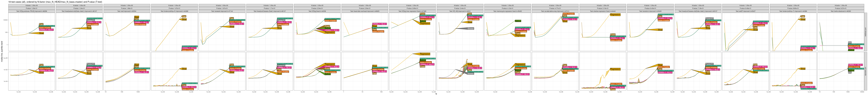The height and width of the screenshot is (96, 868).
Task: Click Slow label in forderv(retGrp=F) seconds panel
Action: pyautogui.click(x=184, y=69)
